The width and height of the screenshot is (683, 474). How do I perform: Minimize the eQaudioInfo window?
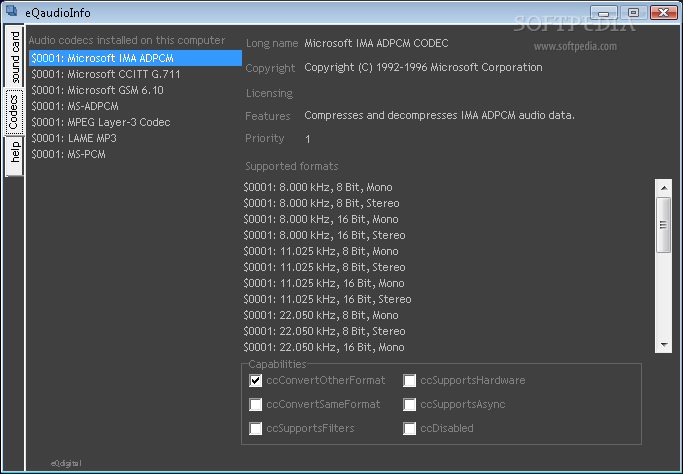click(604, 13)
